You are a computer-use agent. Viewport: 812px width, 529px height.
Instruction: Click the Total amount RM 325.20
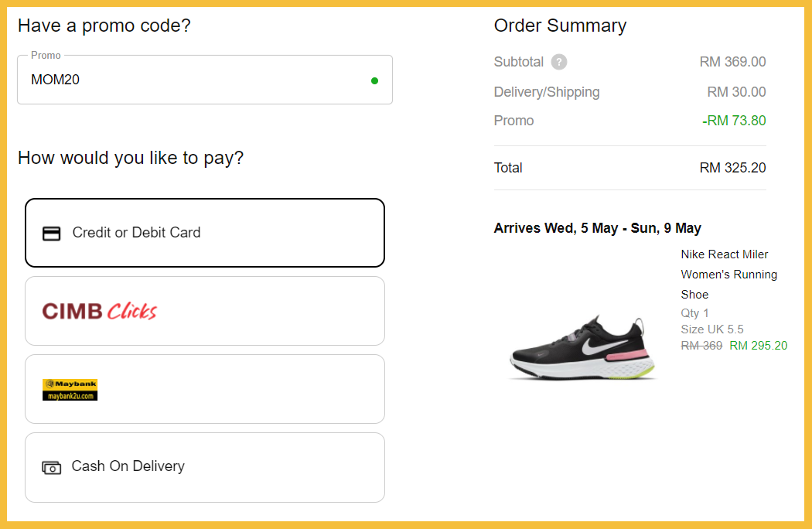(732, 168)
